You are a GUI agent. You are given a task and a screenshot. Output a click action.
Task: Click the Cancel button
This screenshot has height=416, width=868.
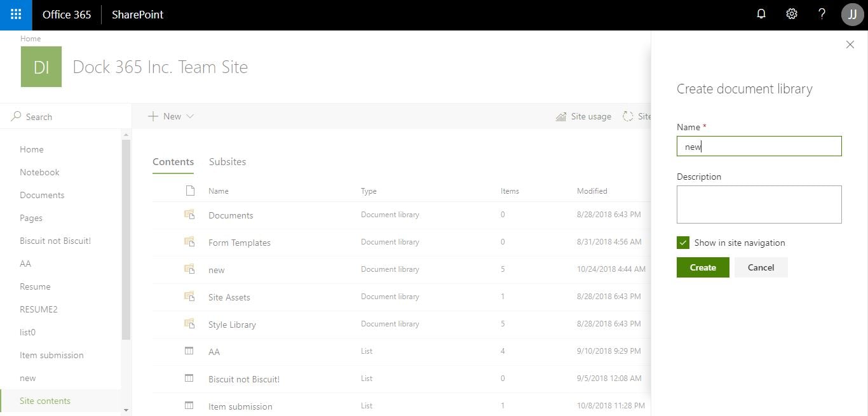(x=761, y=267)
